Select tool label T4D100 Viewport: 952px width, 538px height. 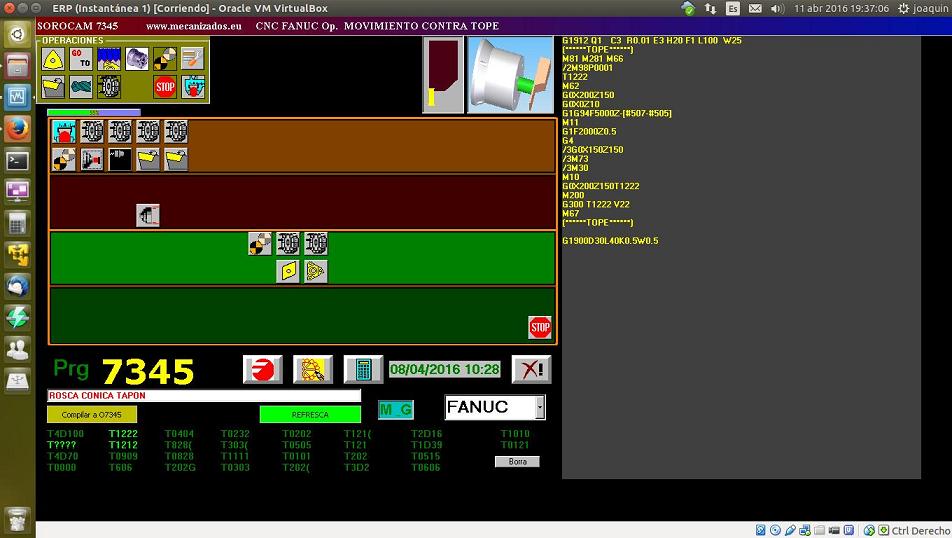click(x=66, y=434)
